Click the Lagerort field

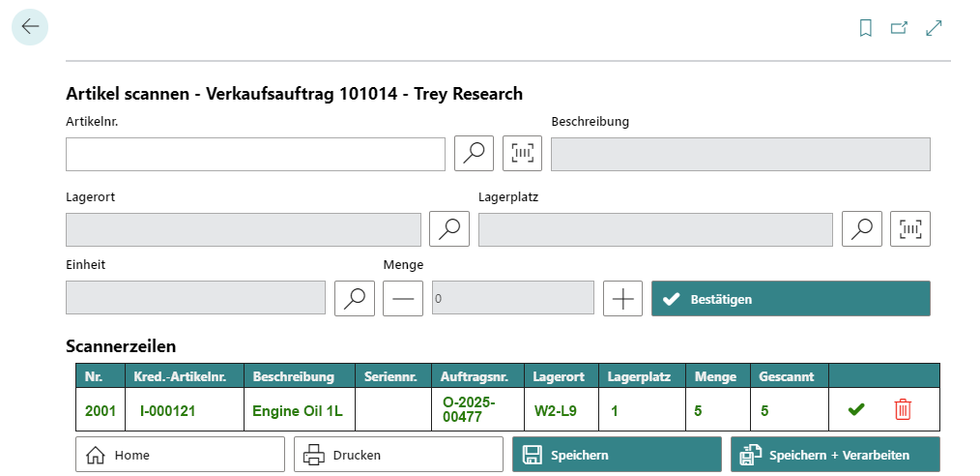[x=244, y=229]
